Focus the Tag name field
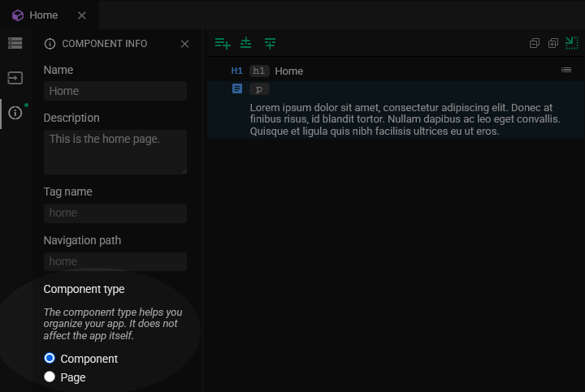This screenshot has height=392, width=585. 115,213
